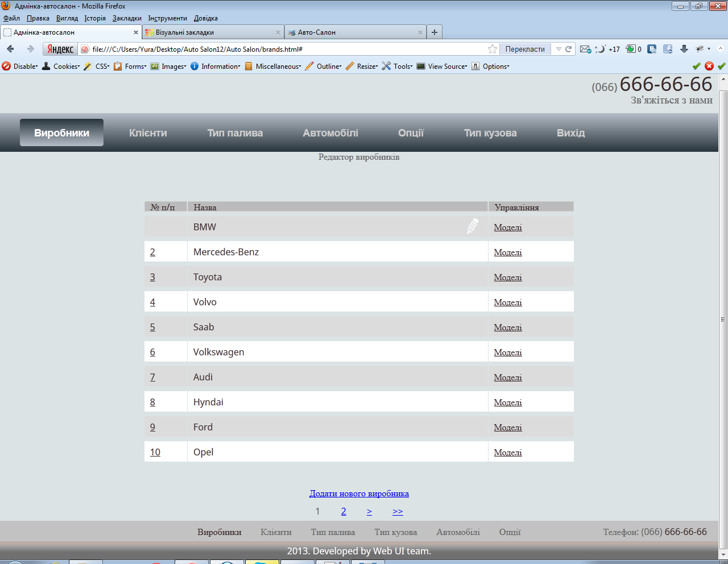Switch to the Візуальні закладки tab
728x564 pixels.
tap(213, 32)
